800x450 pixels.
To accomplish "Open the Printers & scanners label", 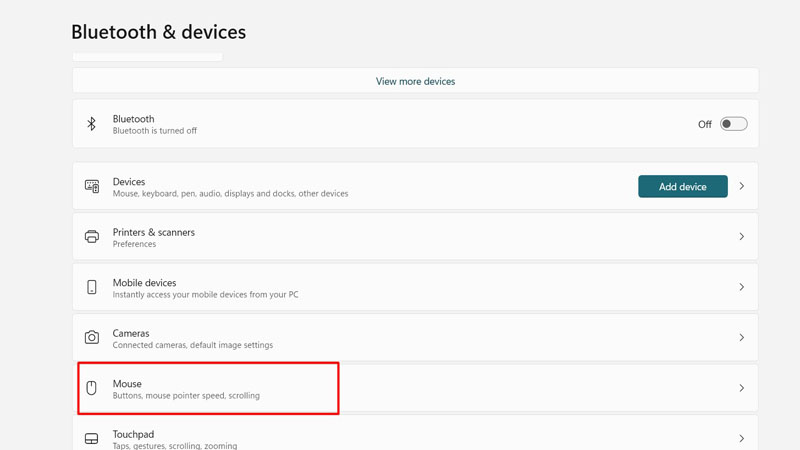I will [154, 232].
